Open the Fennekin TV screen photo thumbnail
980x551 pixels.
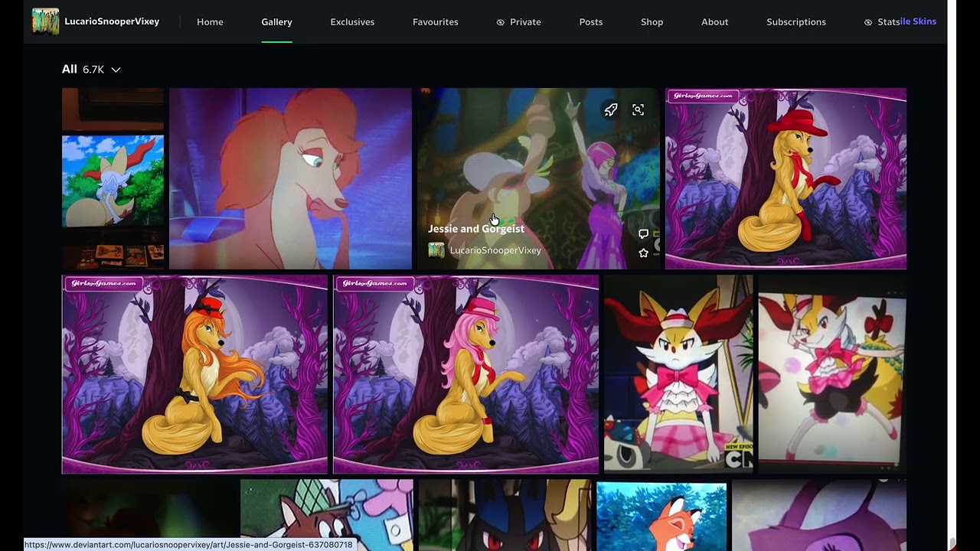[113, 178]
